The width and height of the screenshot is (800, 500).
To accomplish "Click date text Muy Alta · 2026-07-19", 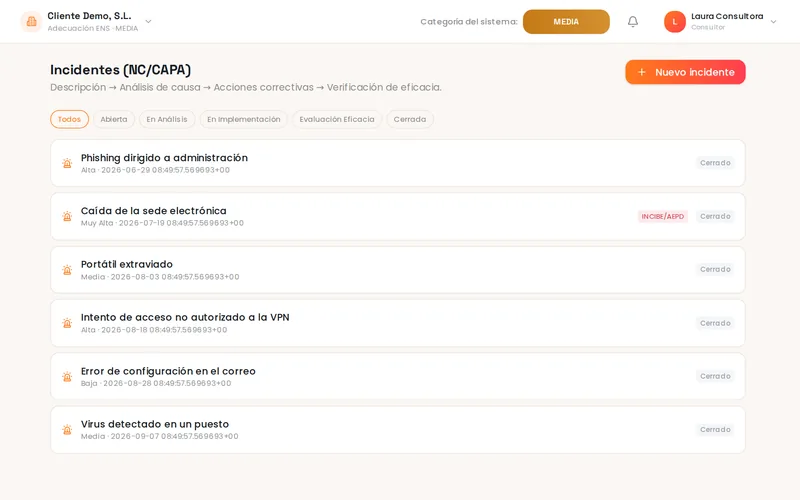I will pyautogui.click(x=162, y=223).
